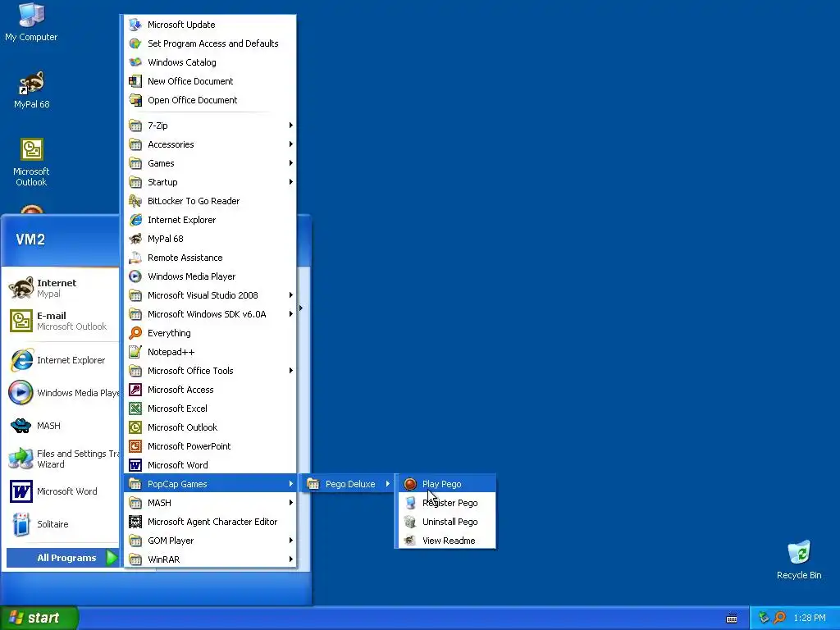This screenshot has height=630, width=840.
Task: Open the Pego Deluxe folder entry
Action: tap(347, 484)
